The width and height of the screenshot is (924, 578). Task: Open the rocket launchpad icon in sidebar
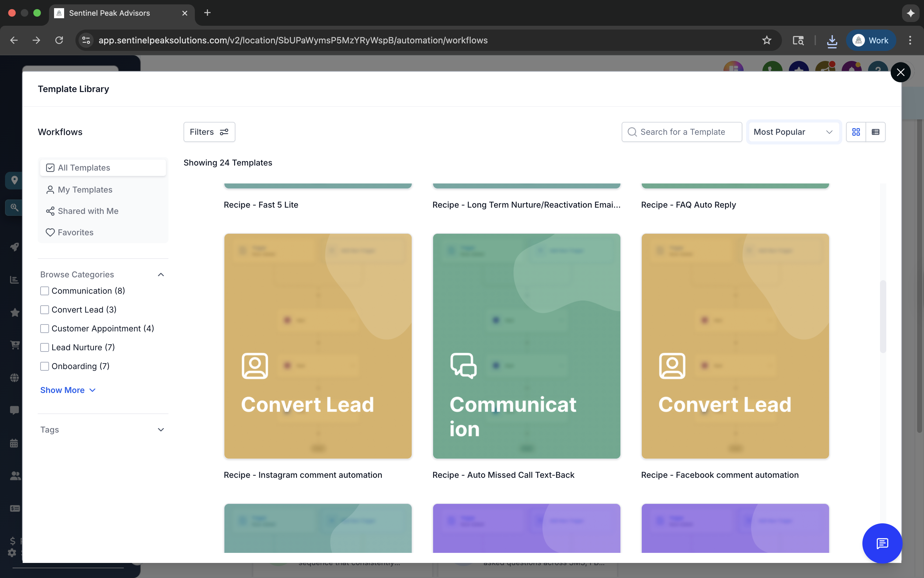click(14, 247)
